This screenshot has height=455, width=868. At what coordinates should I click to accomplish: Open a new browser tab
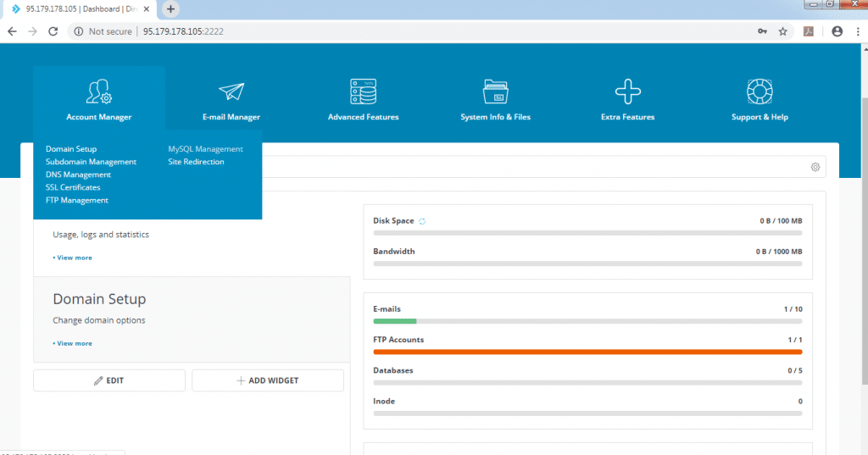tap(170, 8)
